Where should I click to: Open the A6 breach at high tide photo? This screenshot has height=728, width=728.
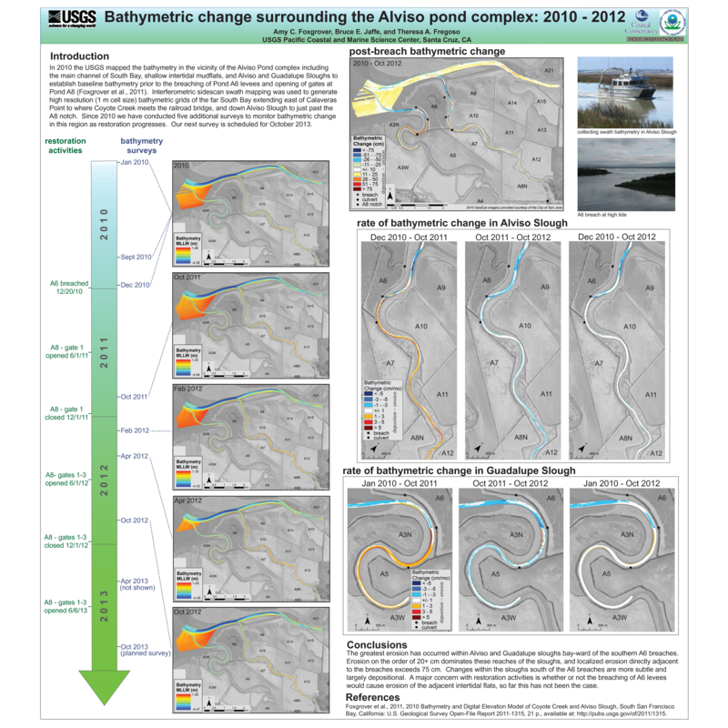[x=626, y=175]
